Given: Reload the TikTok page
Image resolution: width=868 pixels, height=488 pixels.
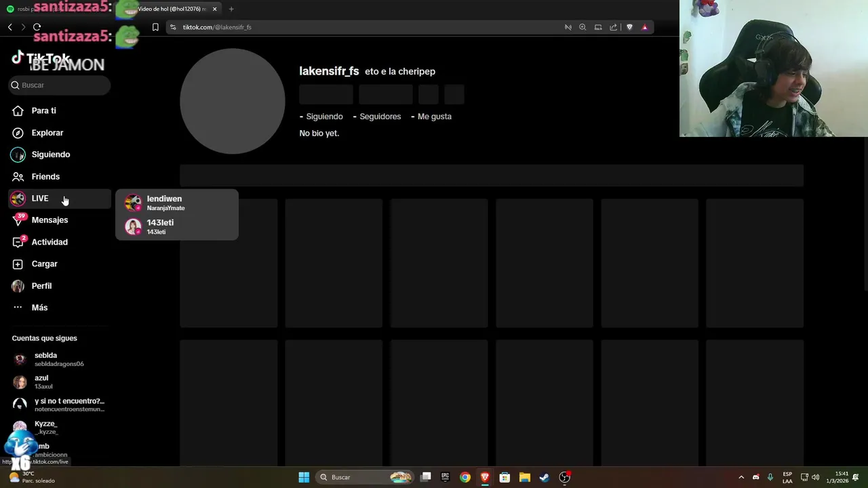Looking at the screenshot, I should (x=37, y=27).
